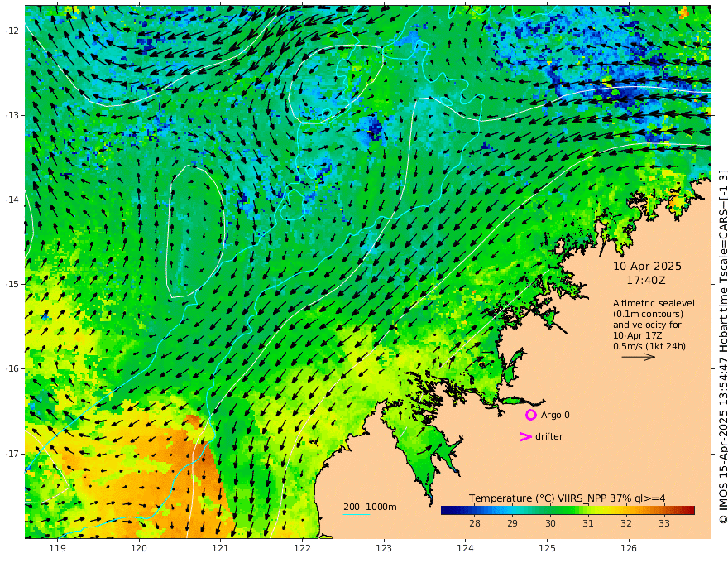The image size is (728, 563).
Task: Click the latitude axis label -15
Action: point(12,284)
